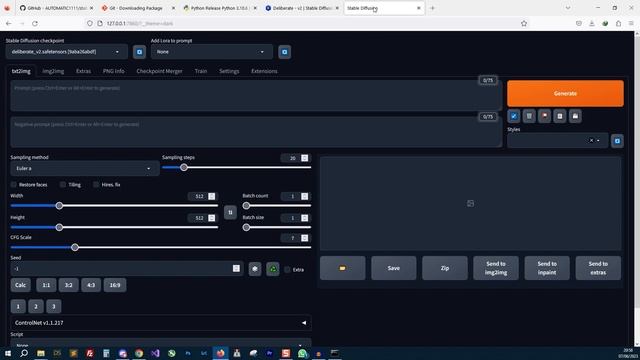Click the Seed input field
This screenshot has width=640, height=360.
point(126,269)
